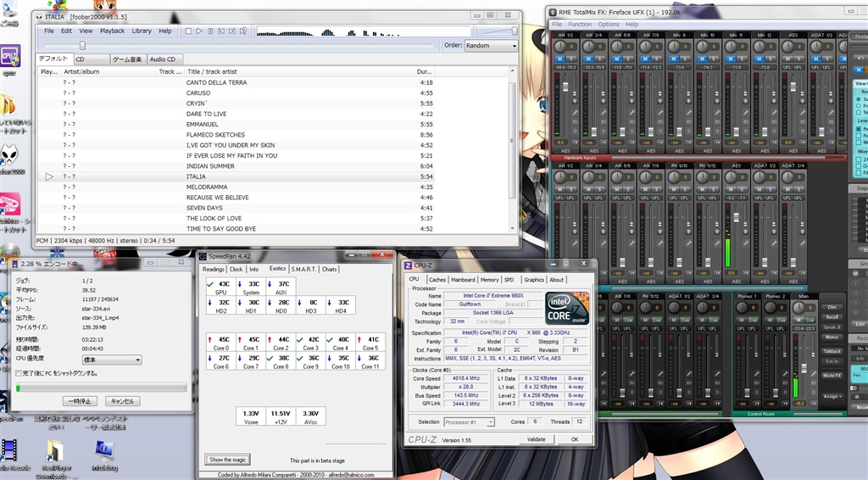Click the Stop button in foobar2000 toolbar

click(x=187, y=31)
